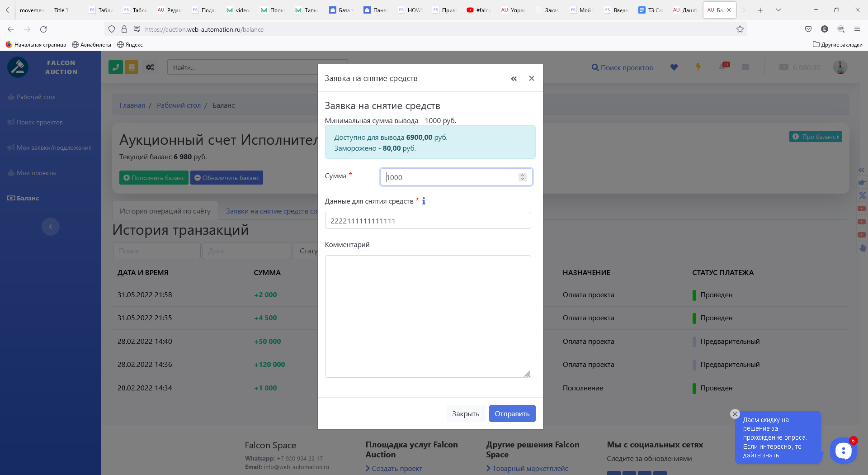Image resolution: width=868 pixels, height=475 pixels.
Task: Click the info icon beside withdrawal data
Action: coord(424,201)
